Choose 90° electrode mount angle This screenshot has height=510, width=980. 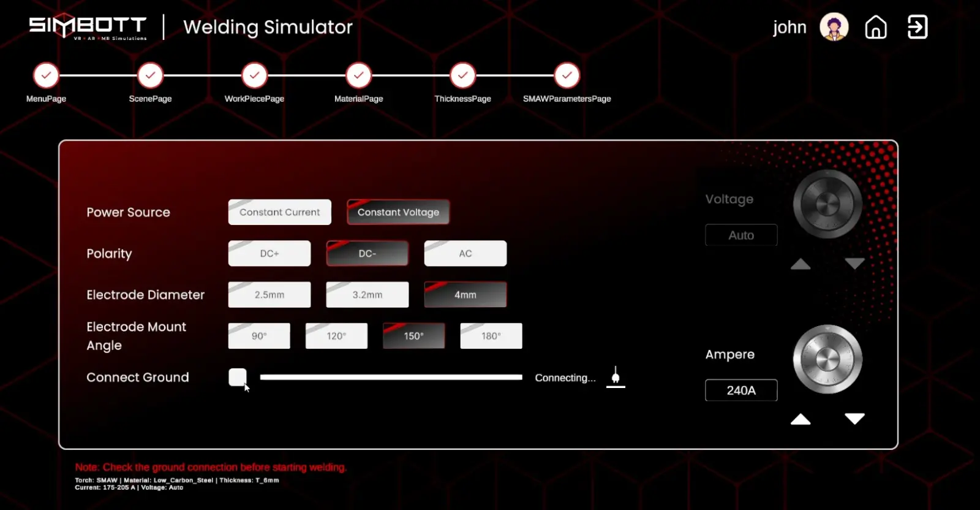[259, 336]
